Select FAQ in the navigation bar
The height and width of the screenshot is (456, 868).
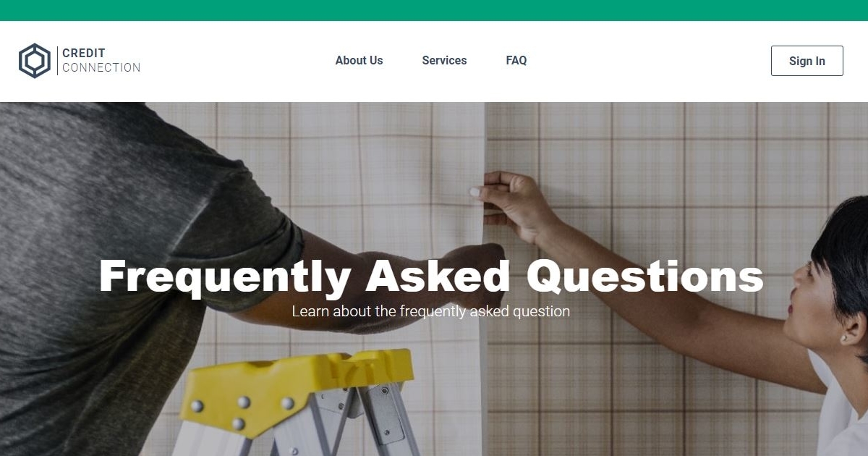(516, 61)
